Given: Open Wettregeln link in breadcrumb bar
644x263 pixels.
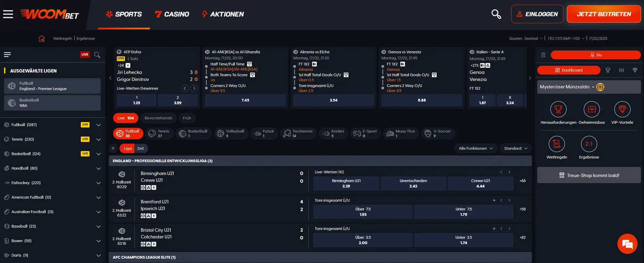Looking at the screenshot, I should click(x=63, y=38).
